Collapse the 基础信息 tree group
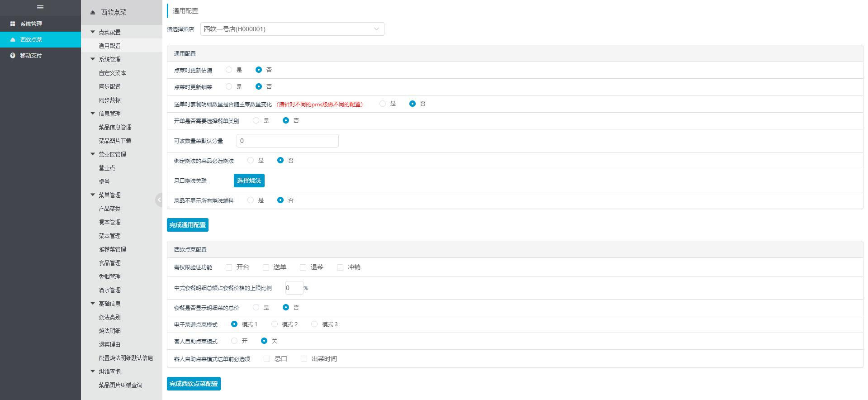Image resolution: width=868 pixels, height=400 pixels. point(93,304)
